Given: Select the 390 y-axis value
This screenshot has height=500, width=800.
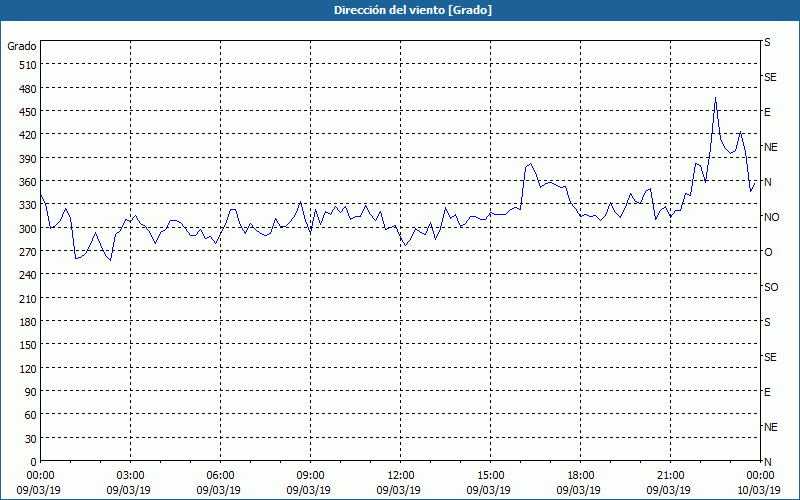Looking at the screenshot, I should point(28,159).
